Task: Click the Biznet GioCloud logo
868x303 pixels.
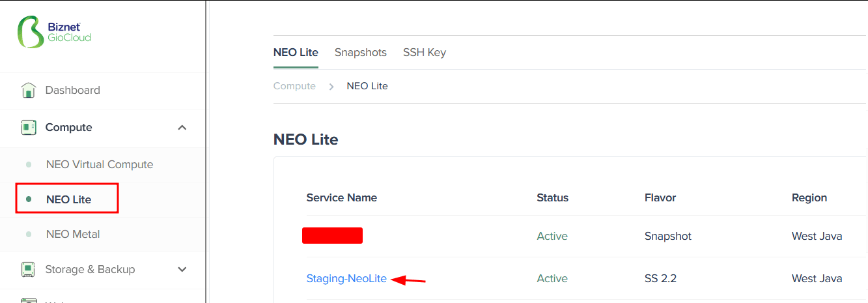Action: [x=54, y=32]
